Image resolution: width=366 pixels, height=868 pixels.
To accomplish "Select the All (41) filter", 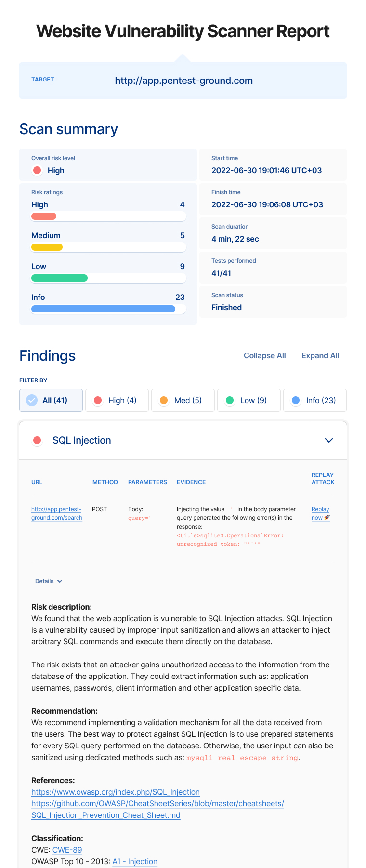I will click(x=51, y=400).
